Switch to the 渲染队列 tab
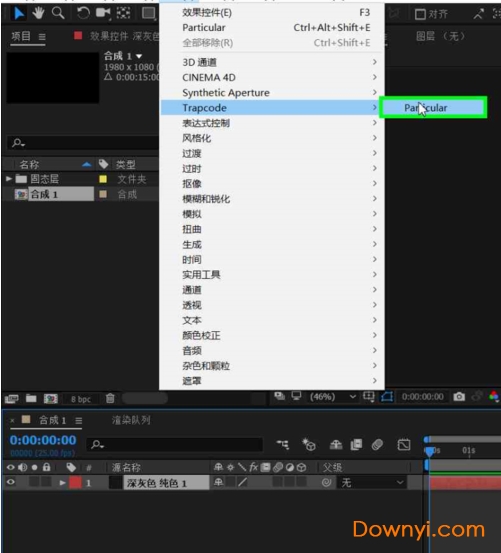This screenshot has height=553, width=501. pos(131,420)
